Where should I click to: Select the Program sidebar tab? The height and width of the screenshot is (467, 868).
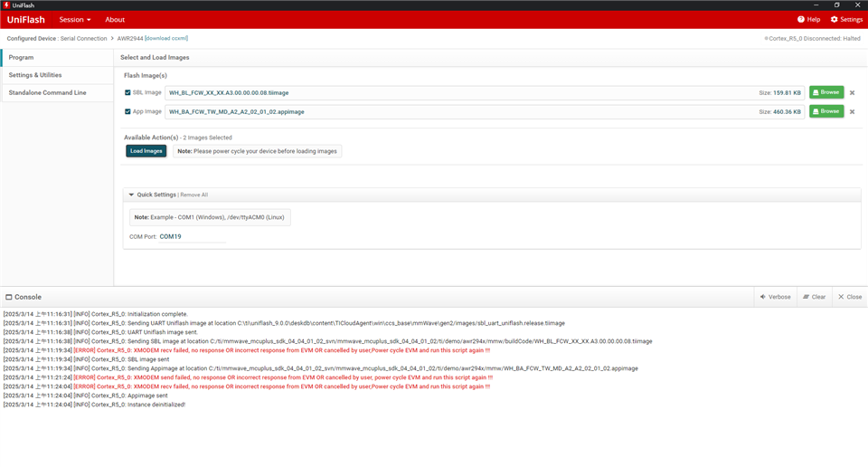(x=58, y=58)
